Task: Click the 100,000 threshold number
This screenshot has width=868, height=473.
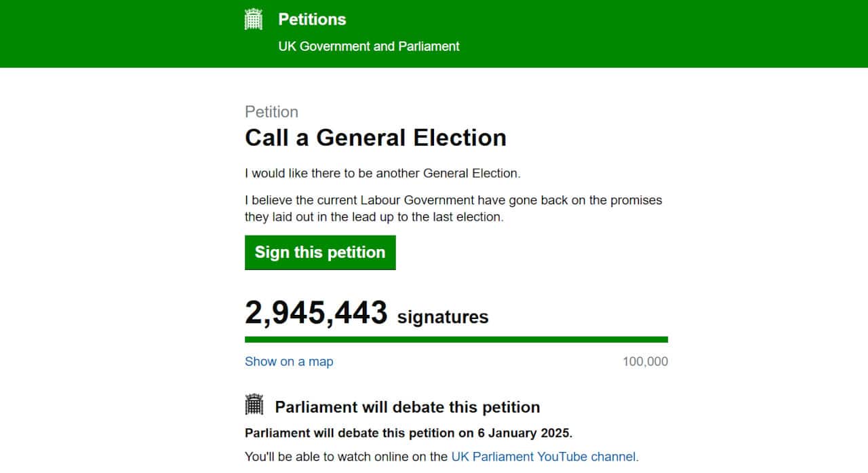Action: 645,362
